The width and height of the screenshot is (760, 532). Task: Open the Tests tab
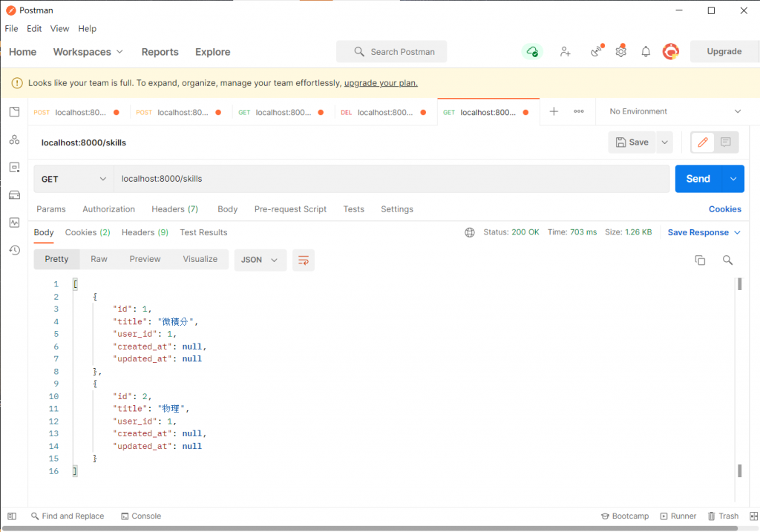tap(354, 209)
